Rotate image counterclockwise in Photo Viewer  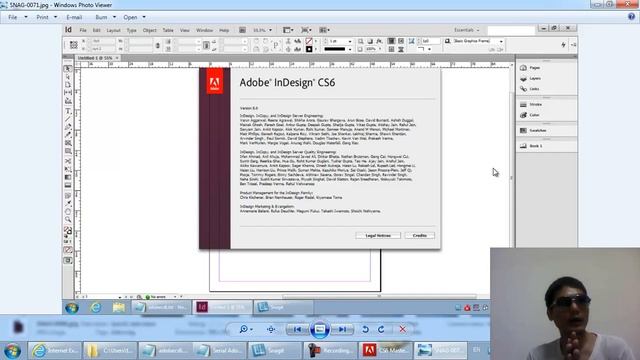click(365, 329)
